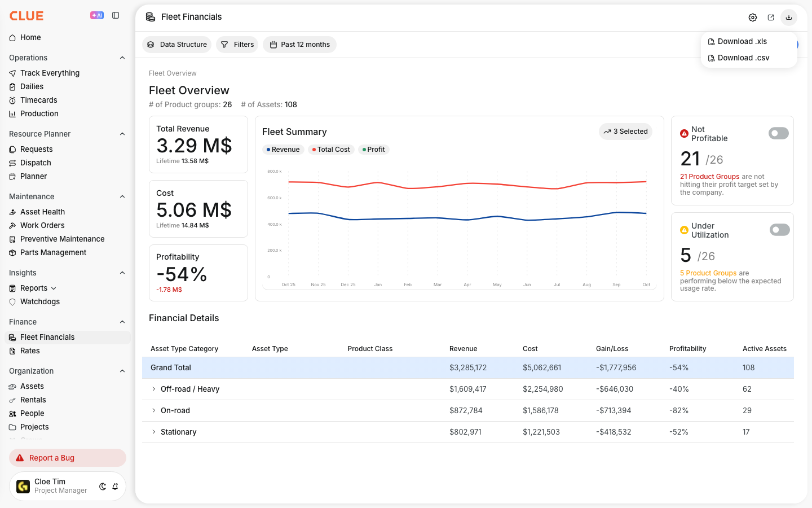This screenshot has width=812, height=508.
Task: Toggle the Profit series legend chip
Action: point(374,150)
